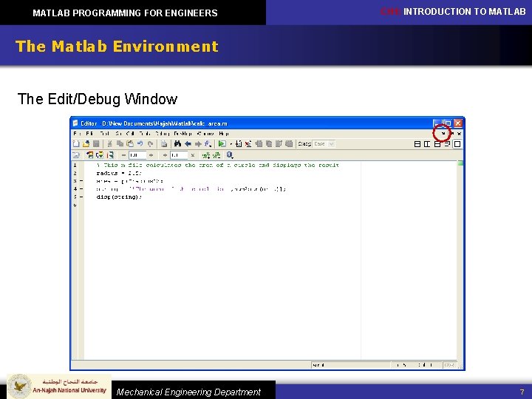This screenshot has height=399, width=532.
Task: Open the Desktop menu
Action: (x=183, y=133)
